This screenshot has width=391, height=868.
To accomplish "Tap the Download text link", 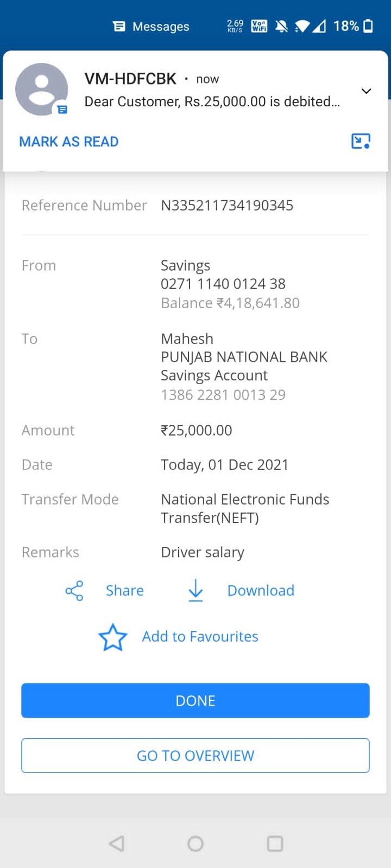I will (261, 590).
